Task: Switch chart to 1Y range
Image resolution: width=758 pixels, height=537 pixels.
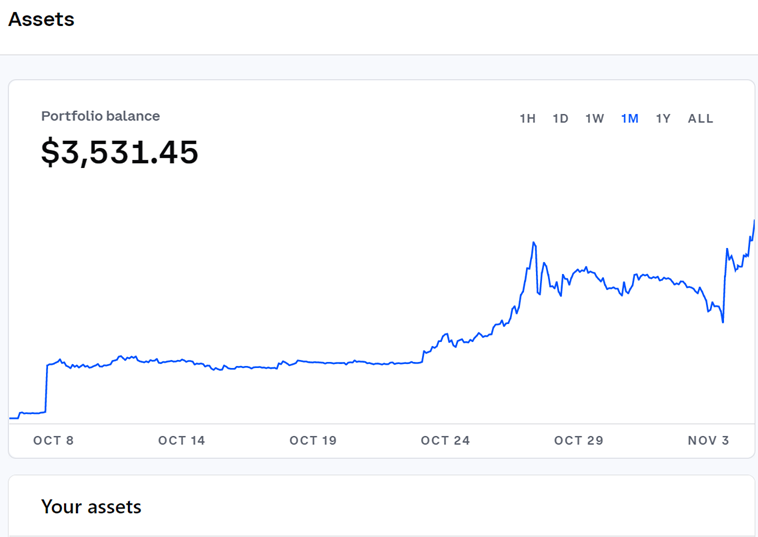Action: 663,118
